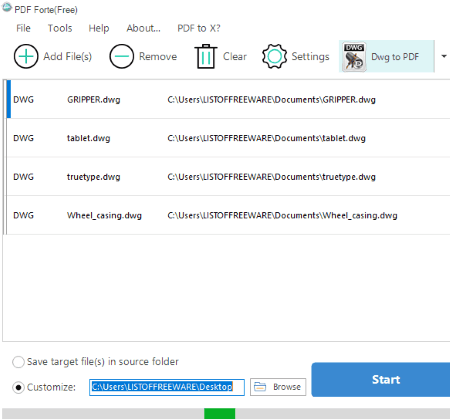Click the green progress bar indicator
Screen dimensions: 450x420
220,413
